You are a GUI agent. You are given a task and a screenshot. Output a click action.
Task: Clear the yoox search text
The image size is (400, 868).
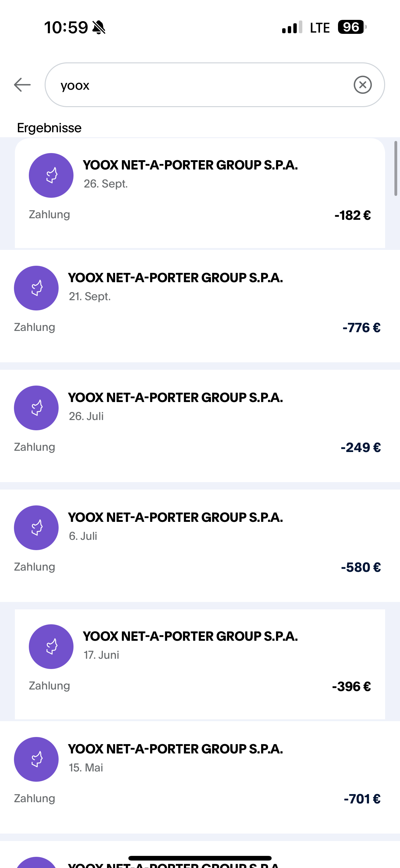(362, 84)
